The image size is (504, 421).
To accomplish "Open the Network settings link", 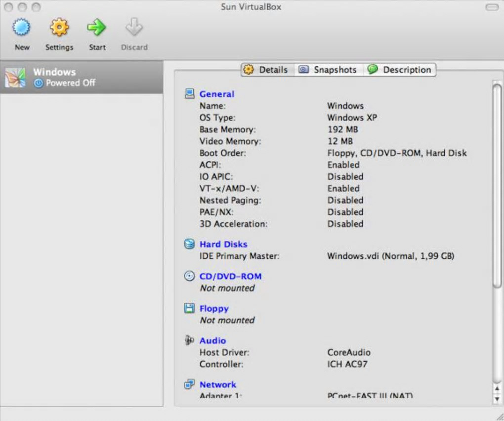I will (218, 385).
